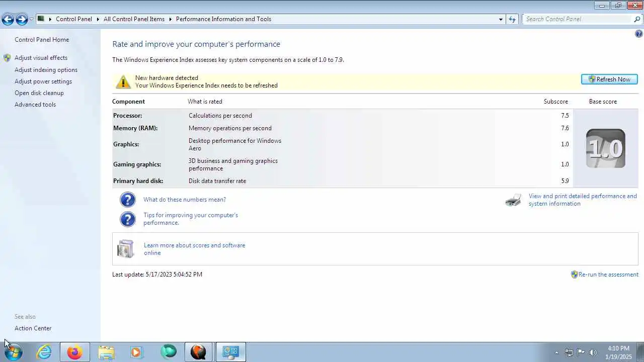Click the hard disk subscore 5.9
This screenshot has width=644, height=362.
click(565, 181)
